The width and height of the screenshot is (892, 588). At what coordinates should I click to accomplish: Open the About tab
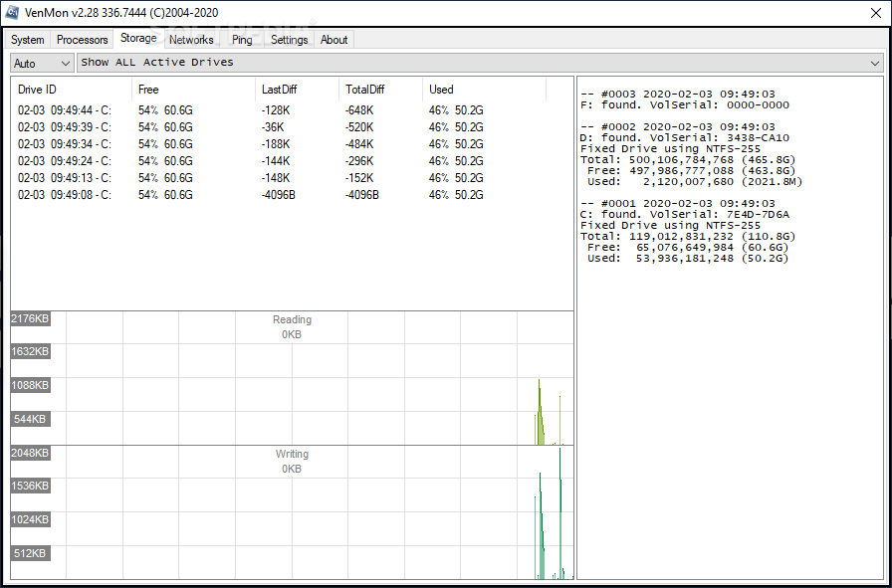334,39
